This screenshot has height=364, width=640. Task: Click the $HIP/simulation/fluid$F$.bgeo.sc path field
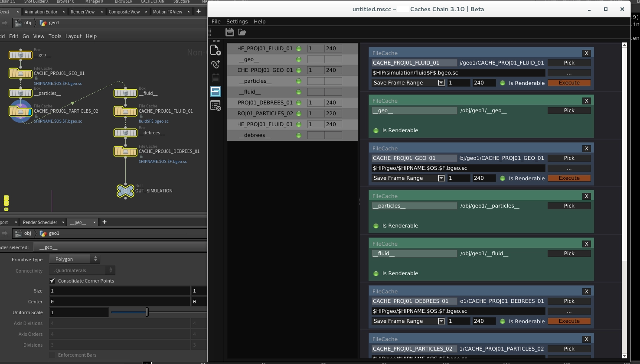tap(458, 73)
